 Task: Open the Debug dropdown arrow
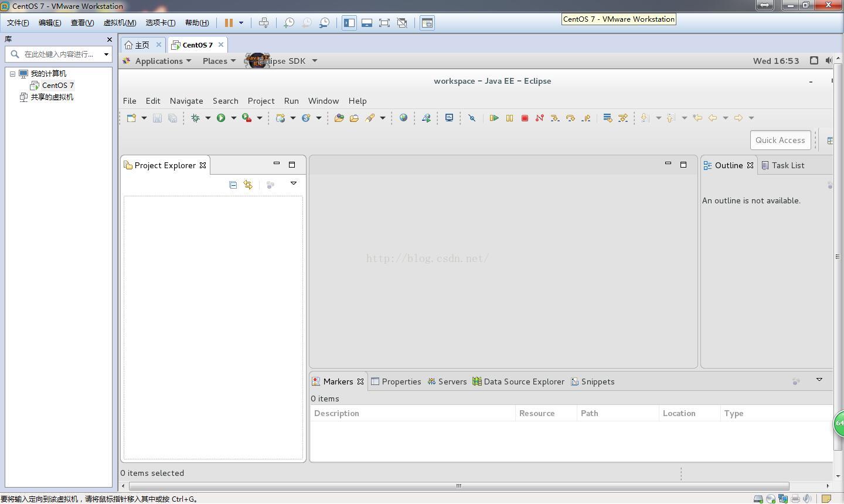click(207, 118)
